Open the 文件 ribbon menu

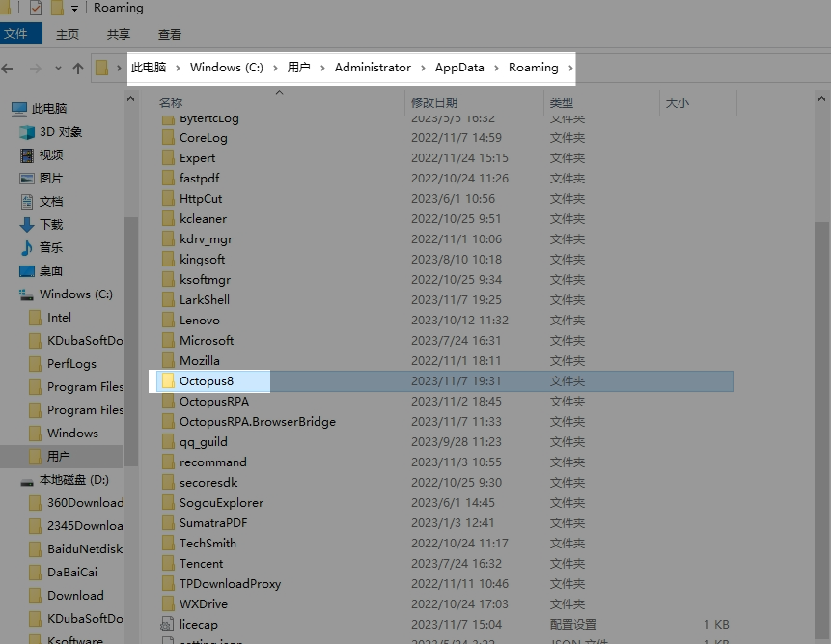click(x=20, y=34)
